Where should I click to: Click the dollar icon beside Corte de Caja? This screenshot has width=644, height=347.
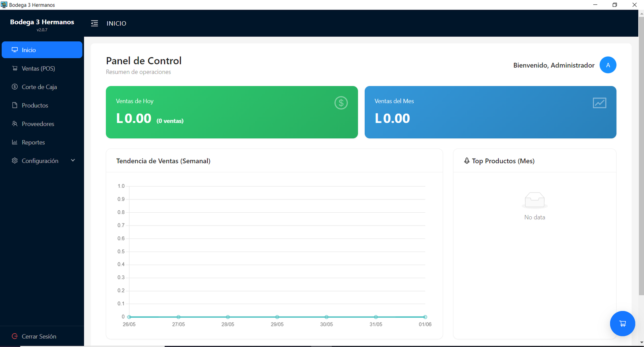pos(15,87)
